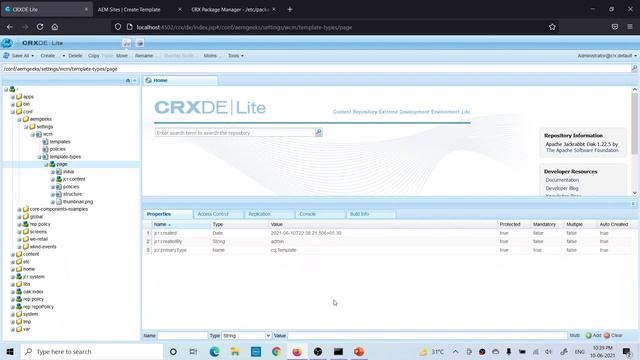Collapse the template-types node expander

(39, 157)
